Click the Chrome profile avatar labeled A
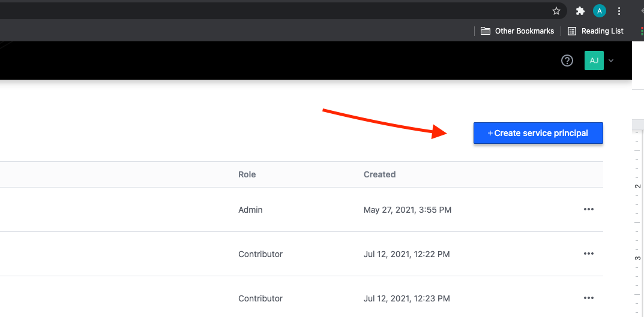 tap(599, 11)
